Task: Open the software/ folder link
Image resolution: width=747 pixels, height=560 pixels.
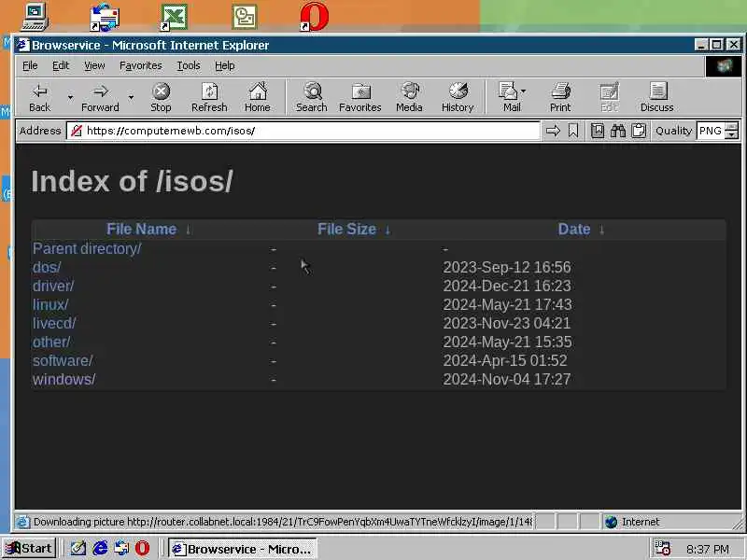Action: click(63, 360)
